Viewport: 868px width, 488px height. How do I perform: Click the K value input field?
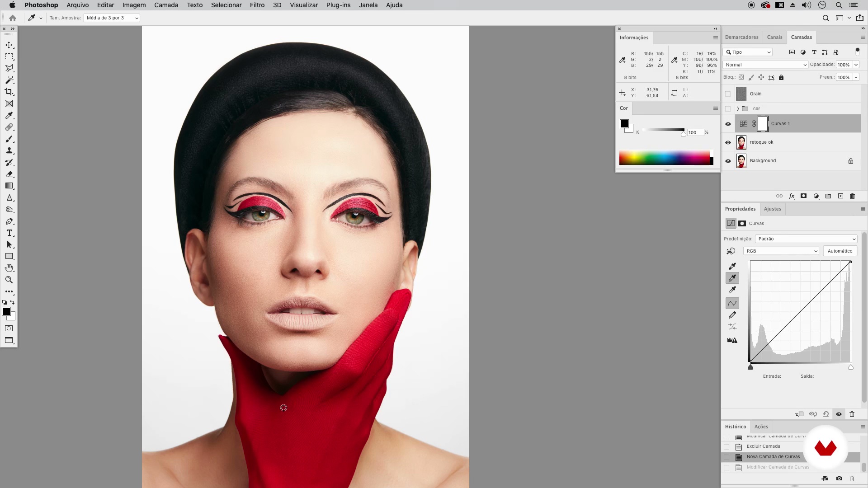click(695, 132)
